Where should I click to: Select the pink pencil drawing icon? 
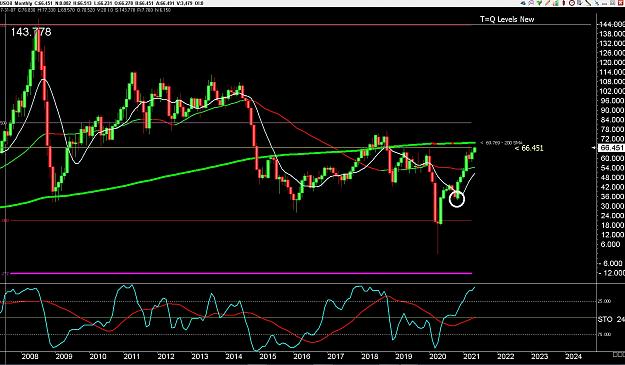(547, 3)
